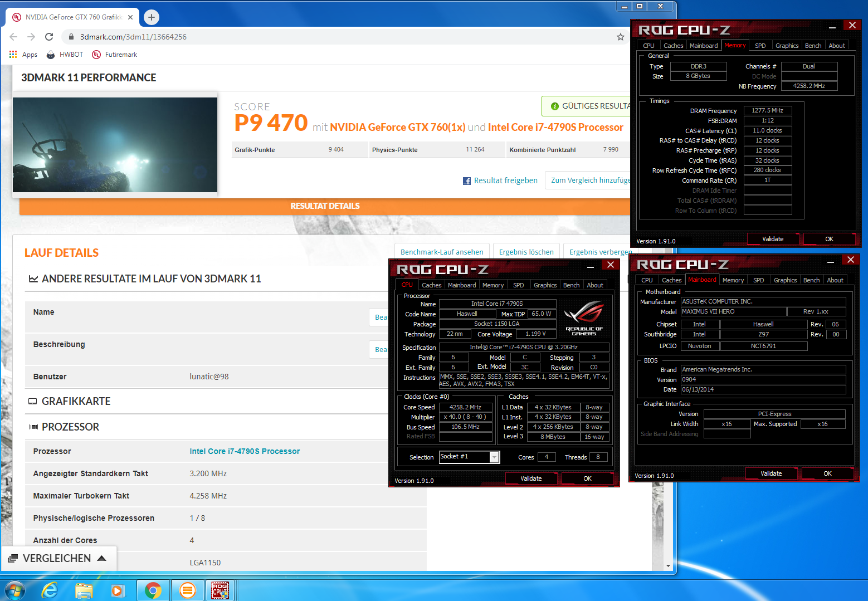Click OK in CPU-Z Mainboard window
Viewport: 868px width, 601px height.
827,473
